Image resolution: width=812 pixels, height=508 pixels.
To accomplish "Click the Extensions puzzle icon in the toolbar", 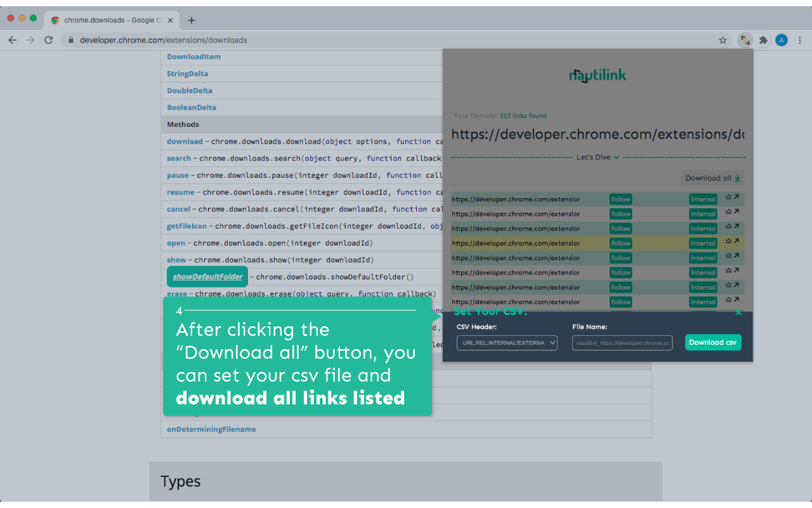I will pos(763,39).
